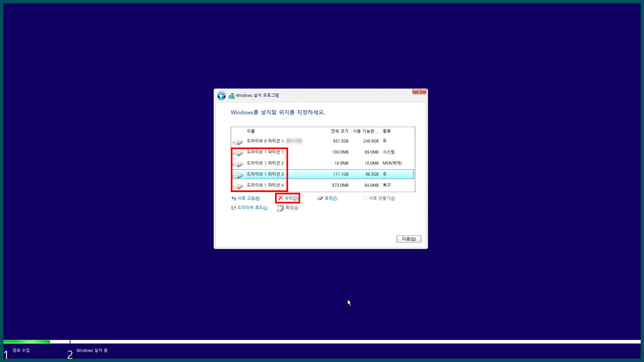Click Windows 설치 프로그램 title text
The width and height of the screenshot is (644, 362).
click(x=257, y=96)
